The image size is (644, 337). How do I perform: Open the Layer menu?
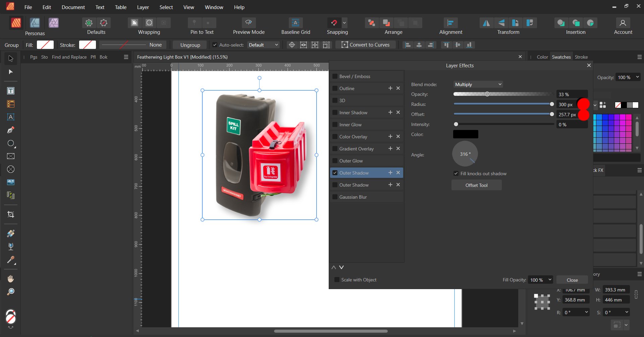(143, 7)
